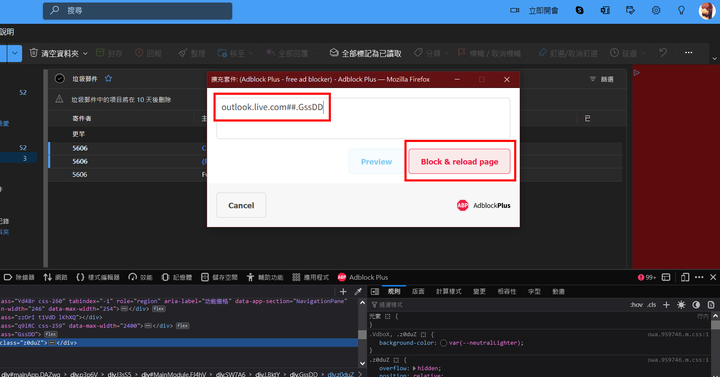Pick element with eyedropper icon
720x377 pixels.
coord(358,292)
